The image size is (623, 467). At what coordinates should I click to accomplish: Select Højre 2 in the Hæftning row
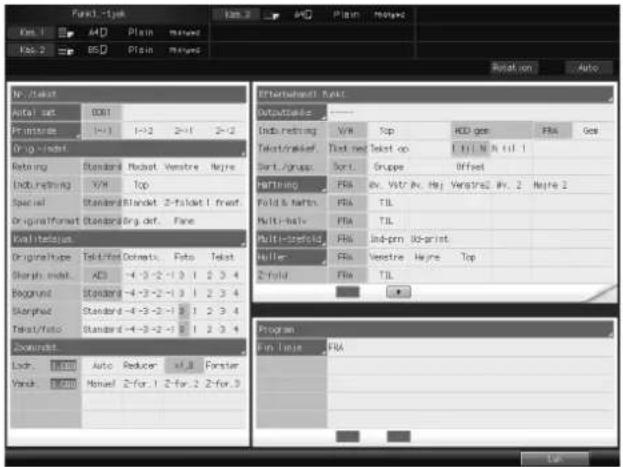pos(550,185)
